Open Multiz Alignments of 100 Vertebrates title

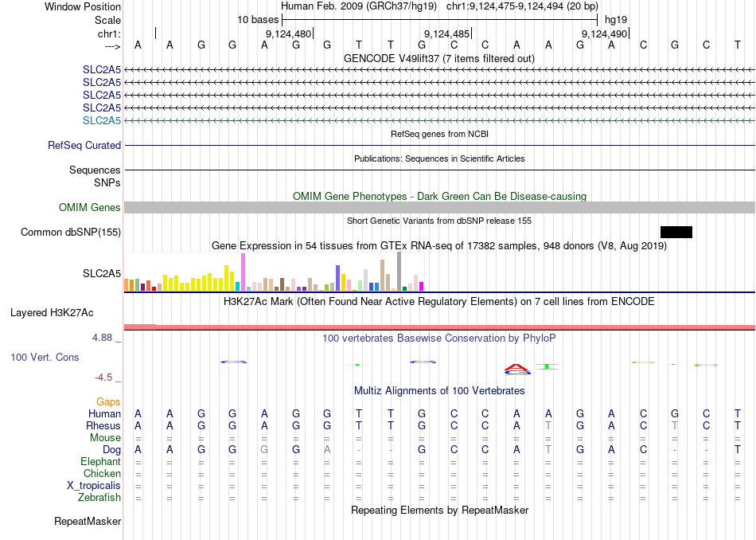coord(439,390)
